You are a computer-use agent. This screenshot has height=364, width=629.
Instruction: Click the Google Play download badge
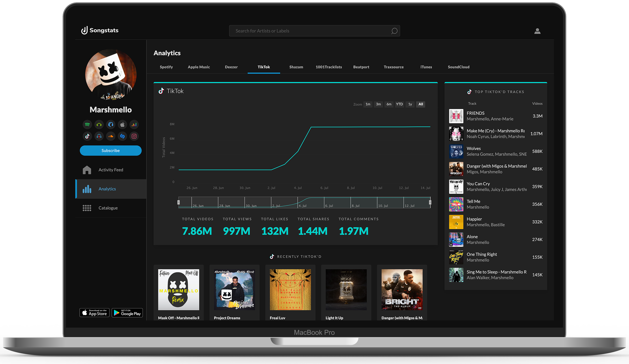pyautogui.click(x=127, y=313)
